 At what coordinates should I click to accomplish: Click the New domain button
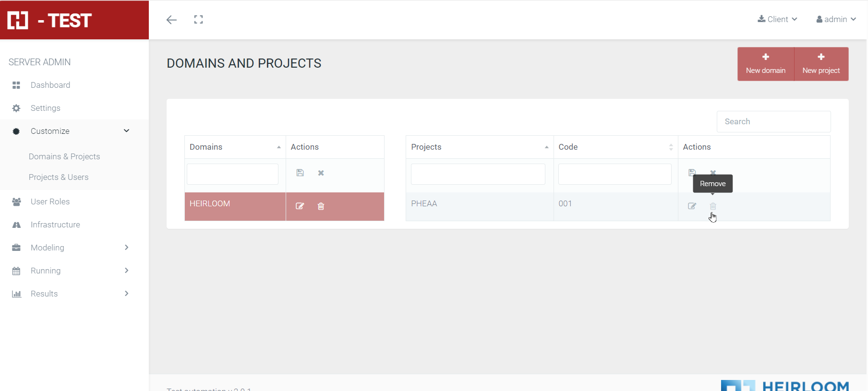click(766, 64)
